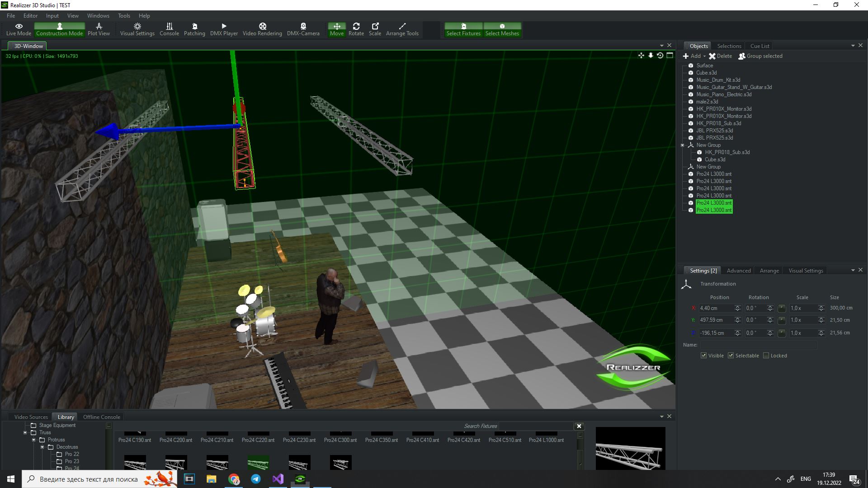Select the Rotate tool
The width and height of the screenshot is (868, 488).
point(356,29)
